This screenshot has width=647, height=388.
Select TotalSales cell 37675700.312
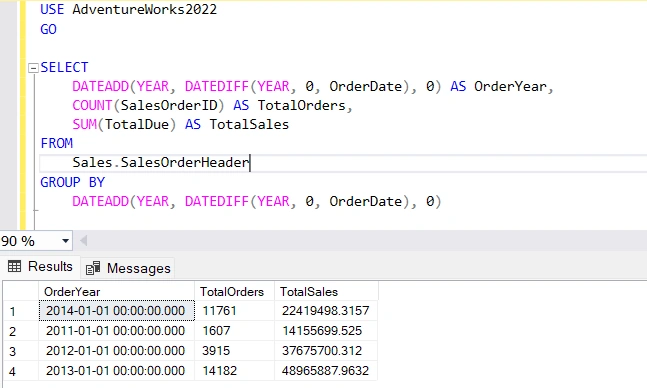[x=326, y=351]
